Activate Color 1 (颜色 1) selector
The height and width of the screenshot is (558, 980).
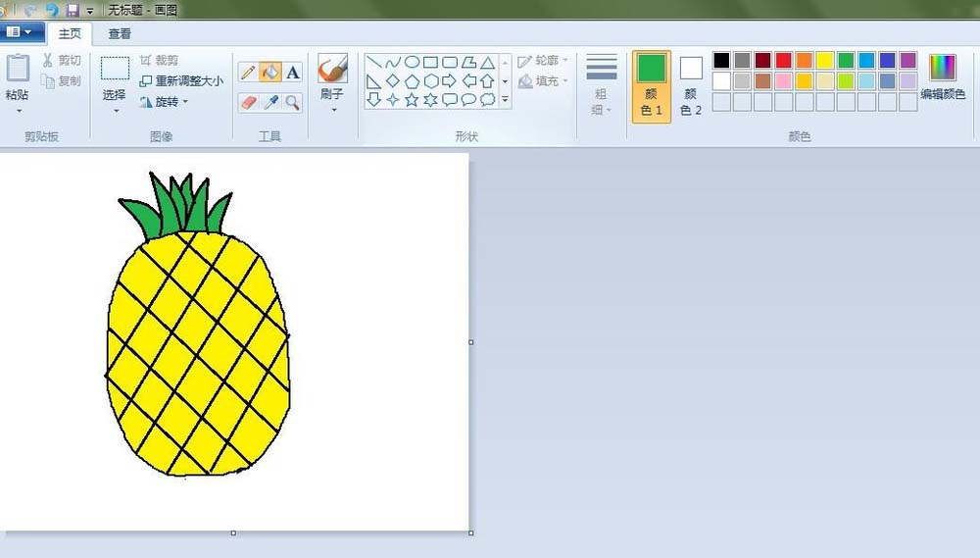(652, 86)
